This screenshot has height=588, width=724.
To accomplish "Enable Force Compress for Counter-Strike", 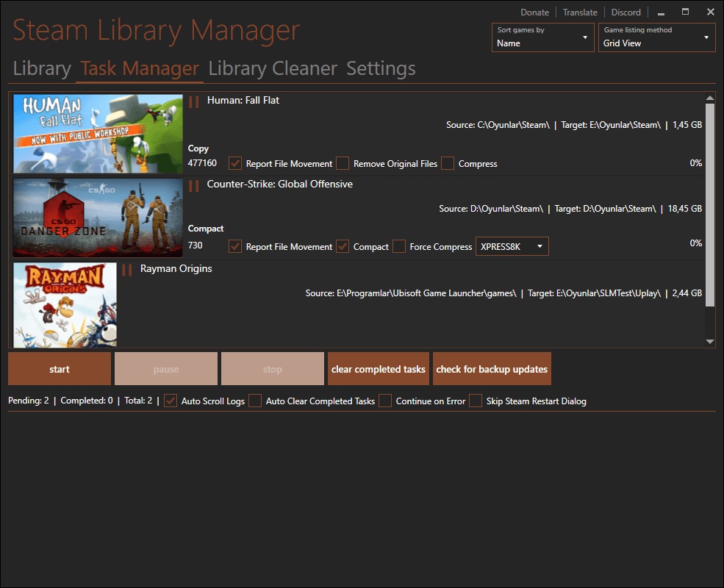I will tap(398, 246).
